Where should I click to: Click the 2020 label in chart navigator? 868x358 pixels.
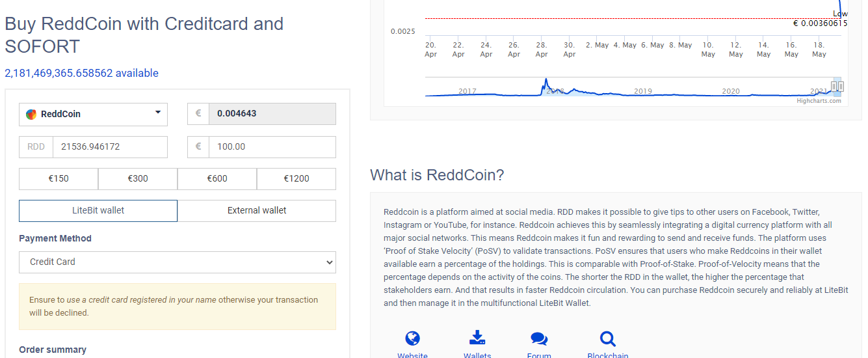pyautogui.click(x=731, y=91)
